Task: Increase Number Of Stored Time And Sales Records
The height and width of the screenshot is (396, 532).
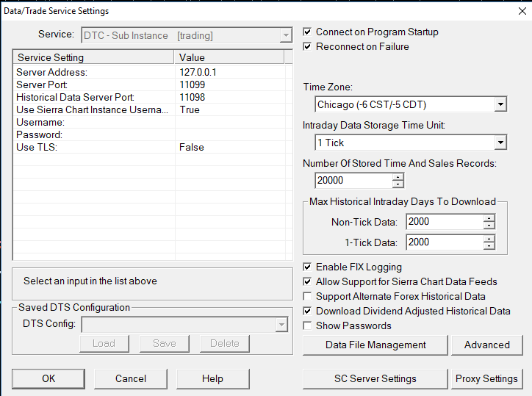Action: (398, 176)
